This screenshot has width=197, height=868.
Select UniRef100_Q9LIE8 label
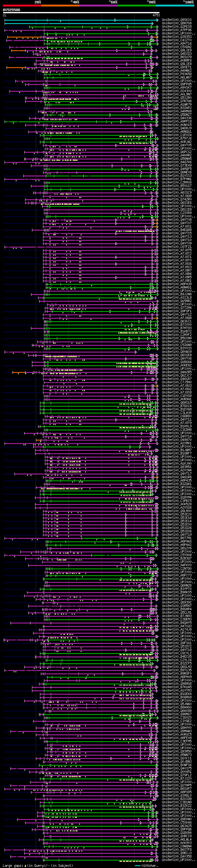(177, 64)
